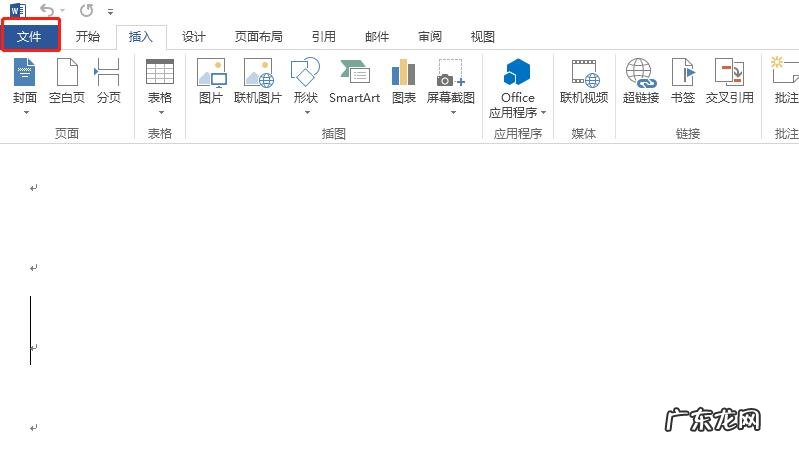Open the Office 应用程序 apps dropdown
Image resolution: width=799 pixels, height=449 pixels.
(x=517, y=88)
